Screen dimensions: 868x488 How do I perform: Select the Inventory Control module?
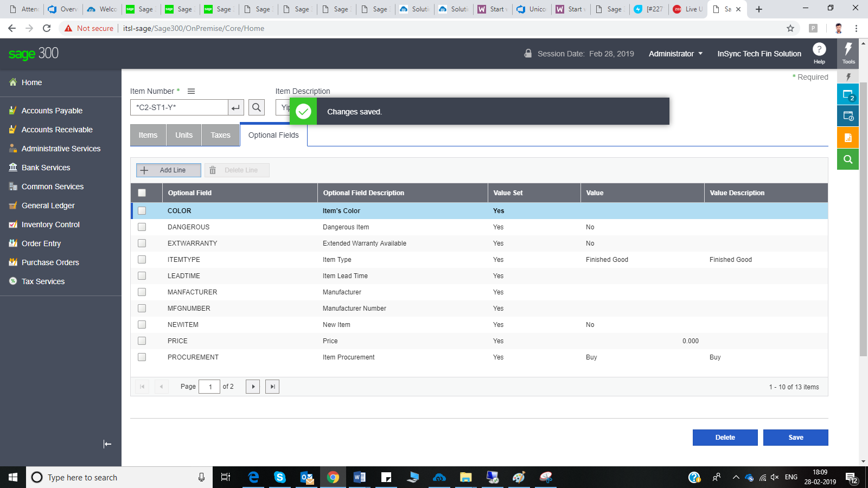[50, 224]
